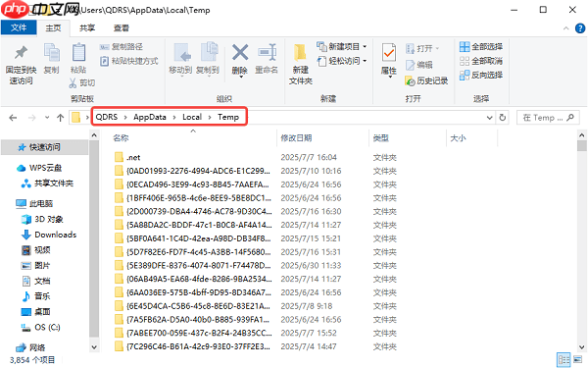Open Downloads in the navigation pane

49,235
